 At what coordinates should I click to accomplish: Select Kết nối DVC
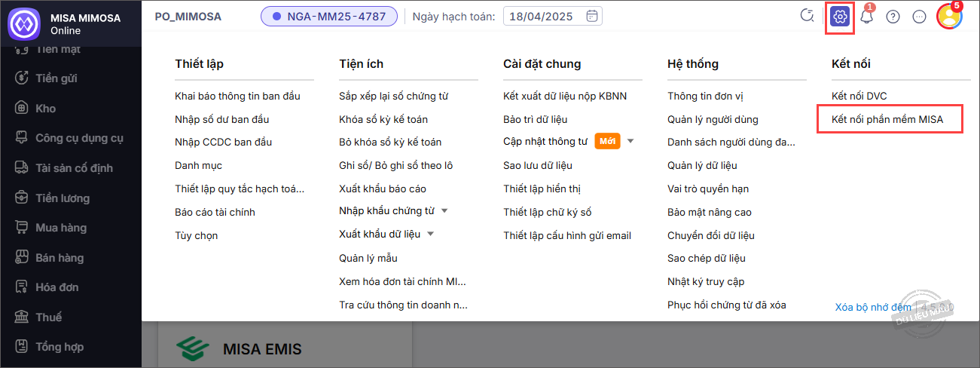tap(859, 96)
